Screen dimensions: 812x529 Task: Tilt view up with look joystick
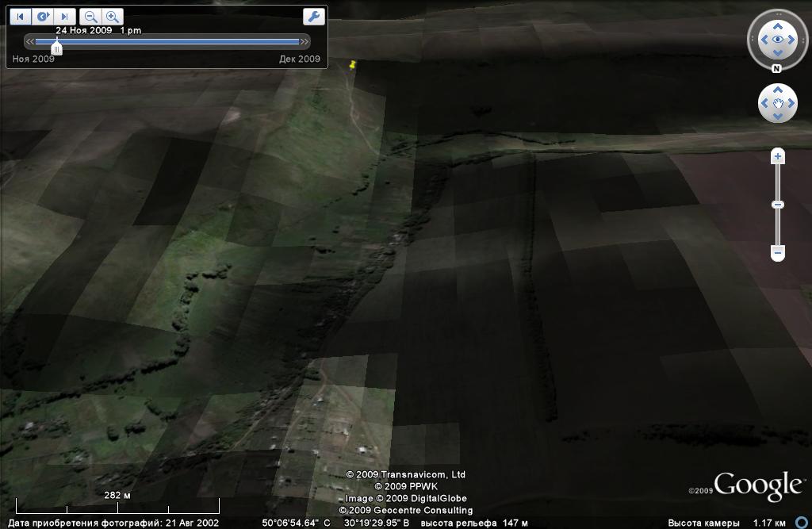coord(777,24)
